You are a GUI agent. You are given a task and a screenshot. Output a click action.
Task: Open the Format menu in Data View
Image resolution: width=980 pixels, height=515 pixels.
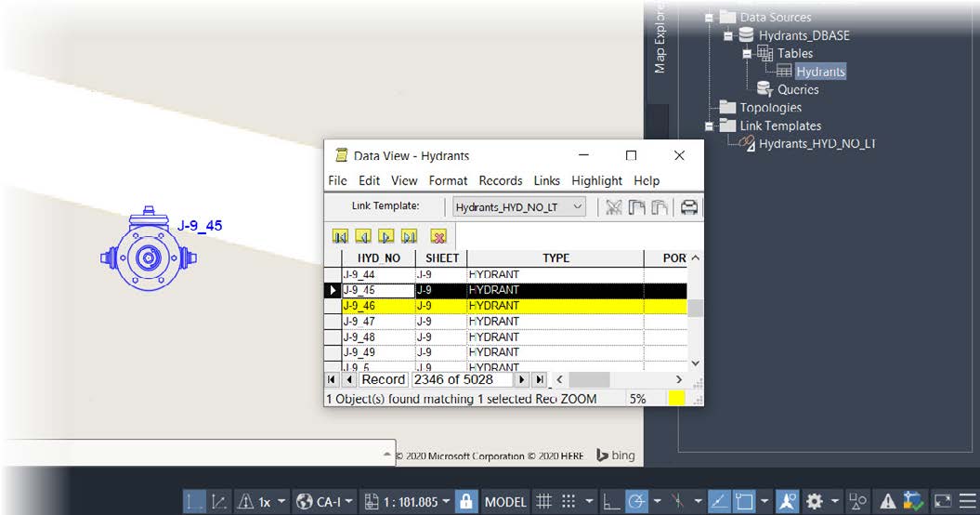pyautogui.click(x=448, y=181)
